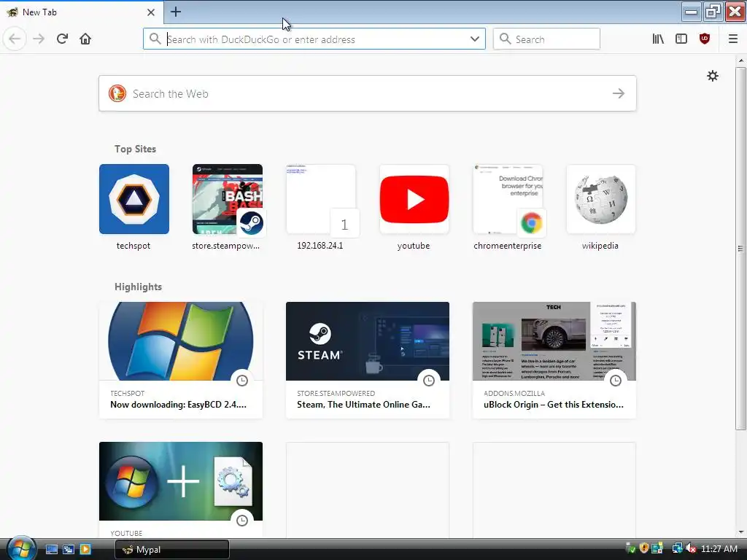Click the scrollbar up arrow
The image size is (747, 560).
pos(740,61)
